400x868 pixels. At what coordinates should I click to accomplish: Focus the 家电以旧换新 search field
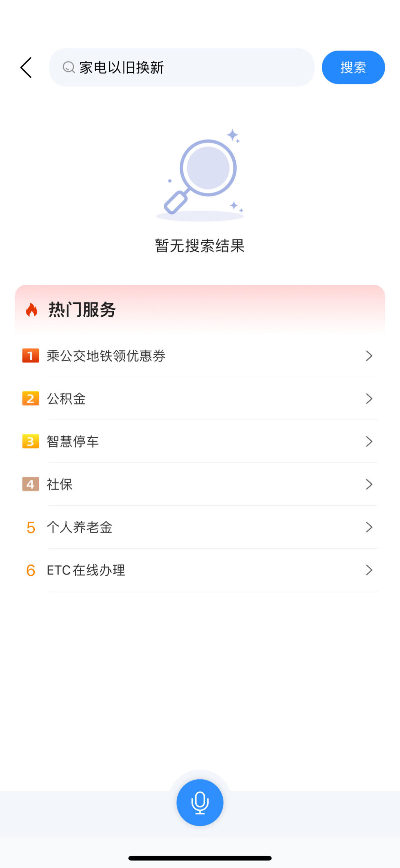click(x=195, y=67)
